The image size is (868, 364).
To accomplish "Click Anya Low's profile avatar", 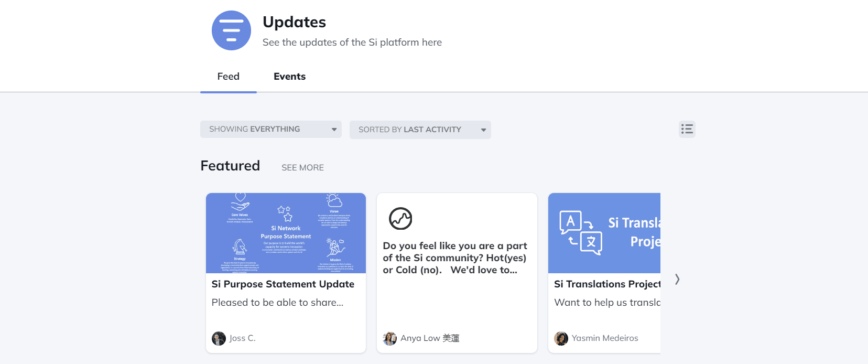I will [x=389, y=338].
